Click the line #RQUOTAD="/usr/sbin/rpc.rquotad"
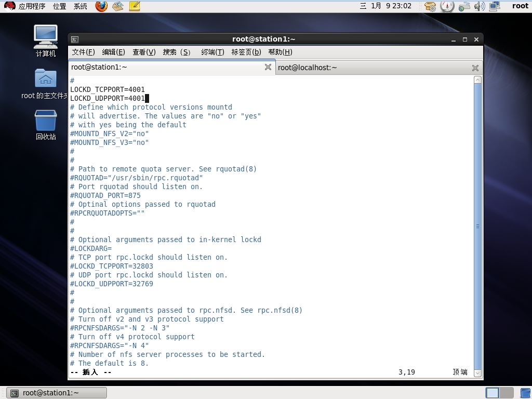 click(x=137, y=178)
